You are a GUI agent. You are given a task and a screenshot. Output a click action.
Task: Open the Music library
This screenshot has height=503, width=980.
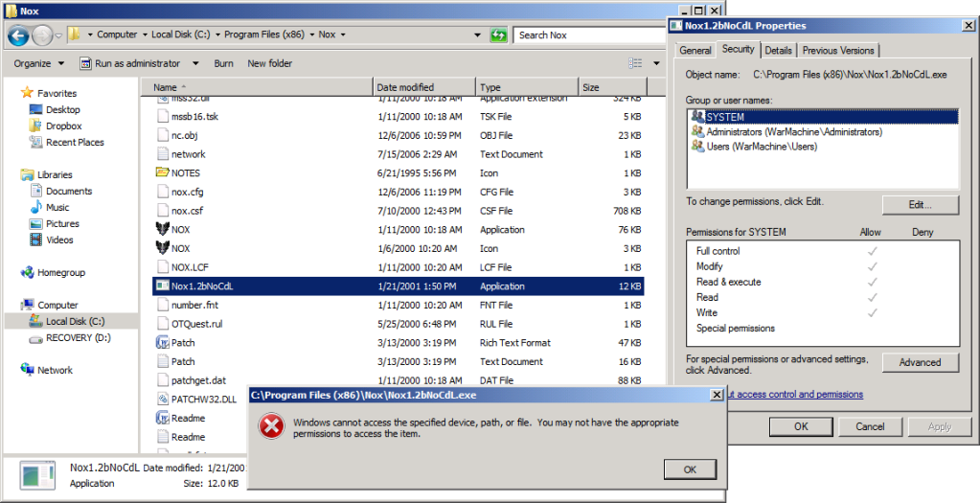pos(57,207)
